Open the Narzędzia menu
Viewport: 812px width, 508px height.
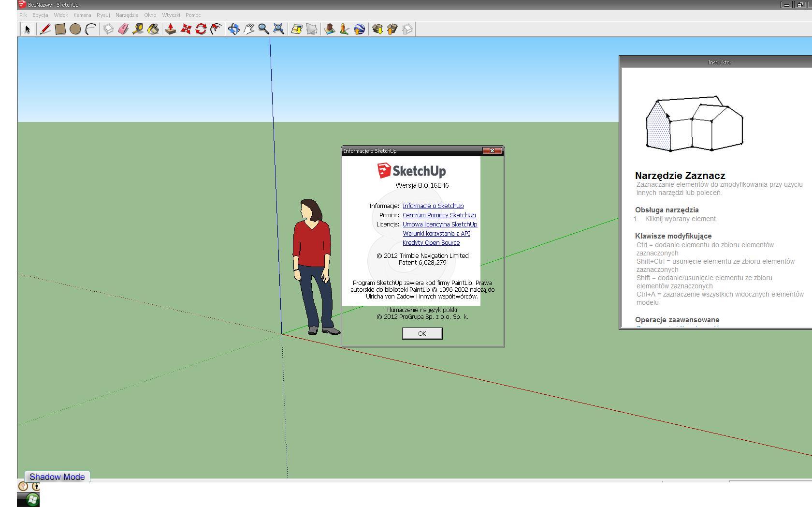[x=127, y=15]
